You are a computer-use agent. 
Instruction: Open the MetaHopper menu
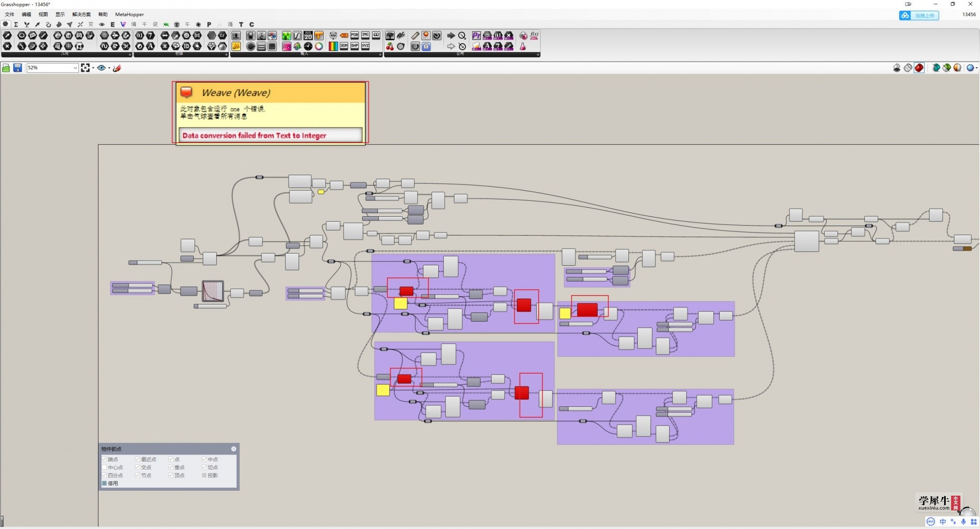click(129, 14)
